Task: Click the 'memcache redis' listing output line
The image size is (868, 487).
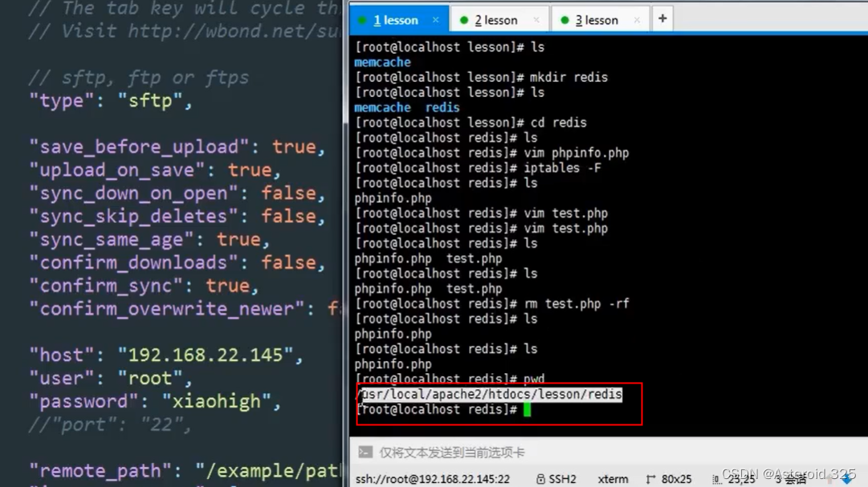Action: coord(407,108)
